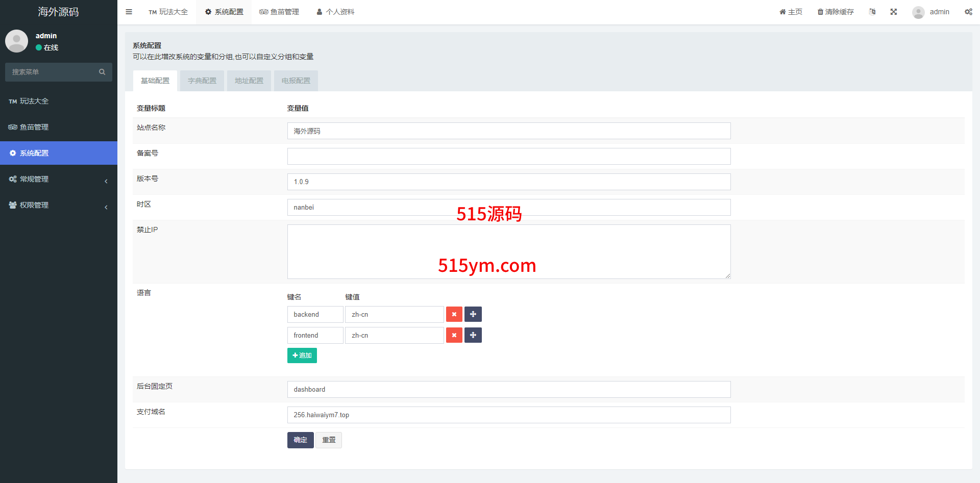The width and height of the screenshot is (980, 483).
Task: Open the settings gears icon at top right
Action: point(968,12)
